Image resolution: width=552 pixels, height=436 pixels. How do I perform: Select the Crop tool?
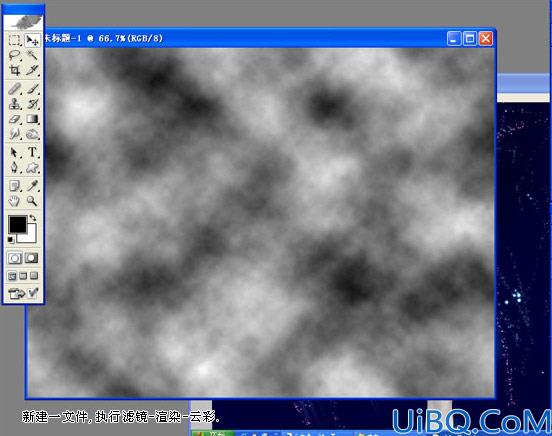14,70
